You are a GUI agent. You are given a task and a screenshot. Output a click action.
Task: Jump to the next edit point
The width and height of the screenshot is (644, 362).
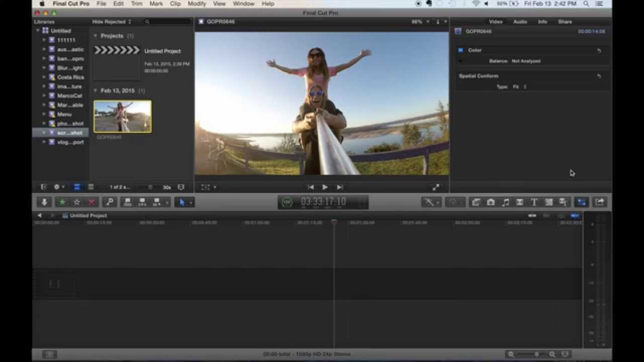click(340, 187)
